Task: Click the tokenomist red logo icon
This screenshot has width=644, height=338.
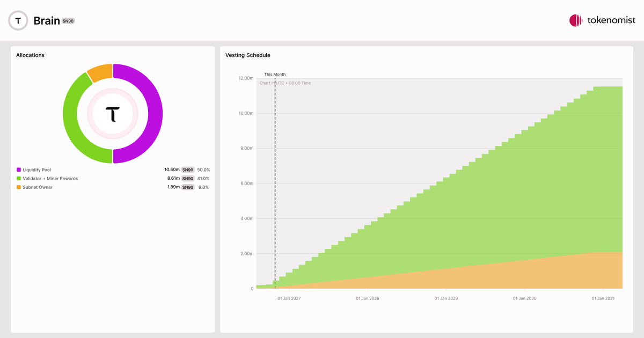Action: coord(576,20)
